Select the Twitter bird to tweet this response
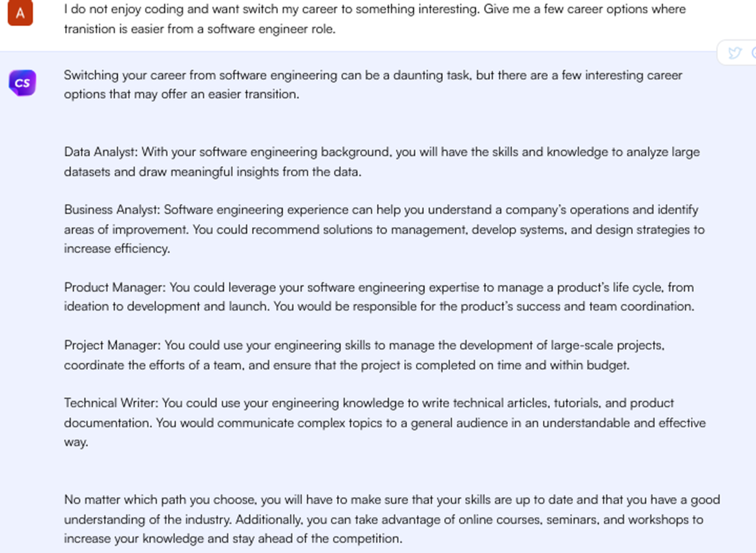Screen dimensions: 756x553 (x=735, y=53)
